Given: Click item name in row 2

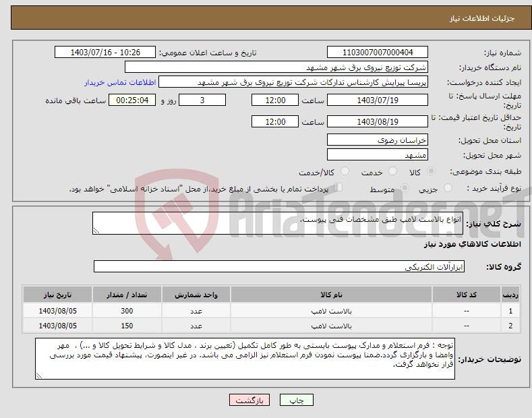Looking at the screenshot, I should click(x=331, y=326).
